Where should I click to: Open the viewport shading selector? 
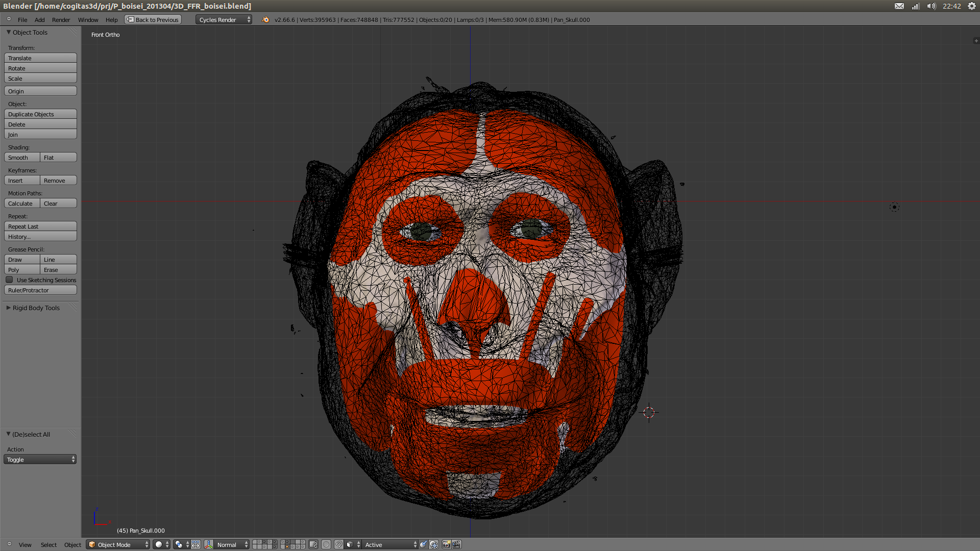(x=161, y=544)
